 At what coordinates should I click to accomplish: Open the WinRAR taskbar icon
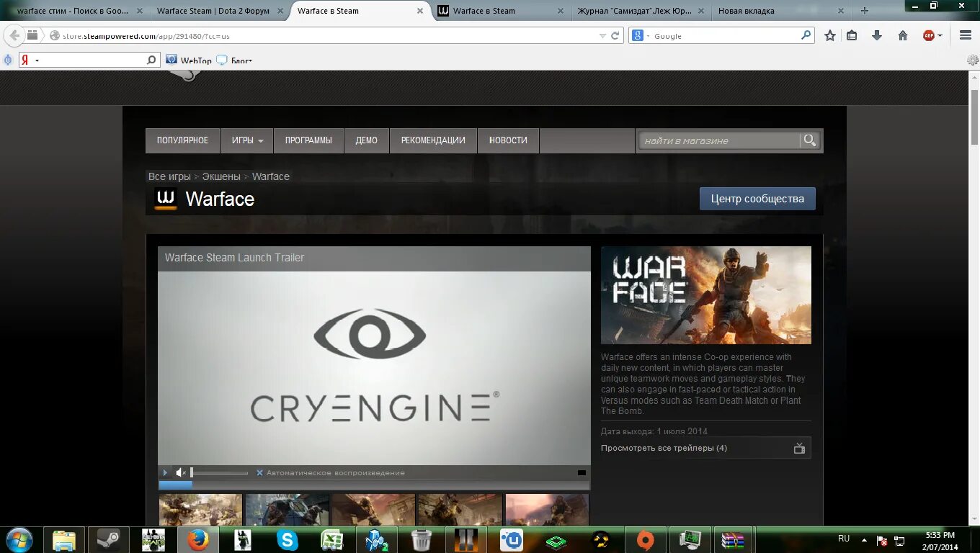733,539
